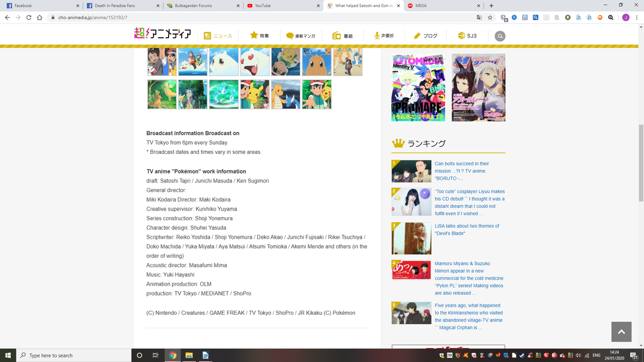The height and width of the screenshot is (362, 644).
Task: Open the LiSA Devil's Blade article link
Action: pos(467,230)
